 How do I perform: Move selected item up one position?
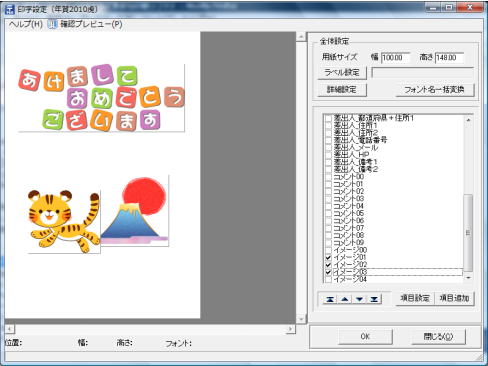pos(345,299)
